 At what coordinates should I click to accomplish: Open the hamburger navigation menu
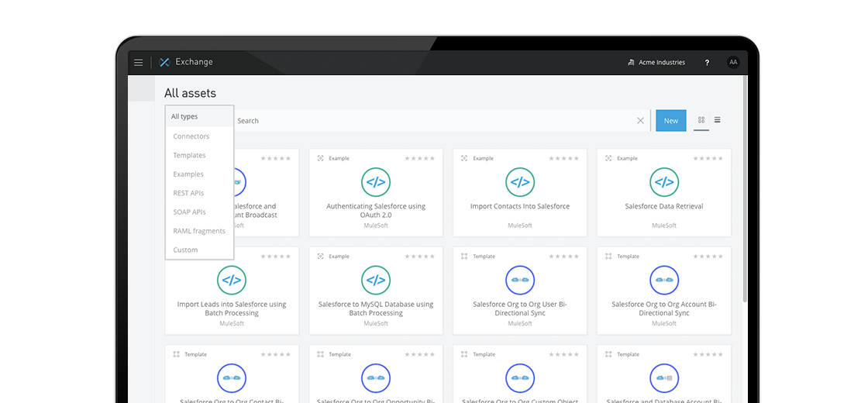click(x=139, y=63)
